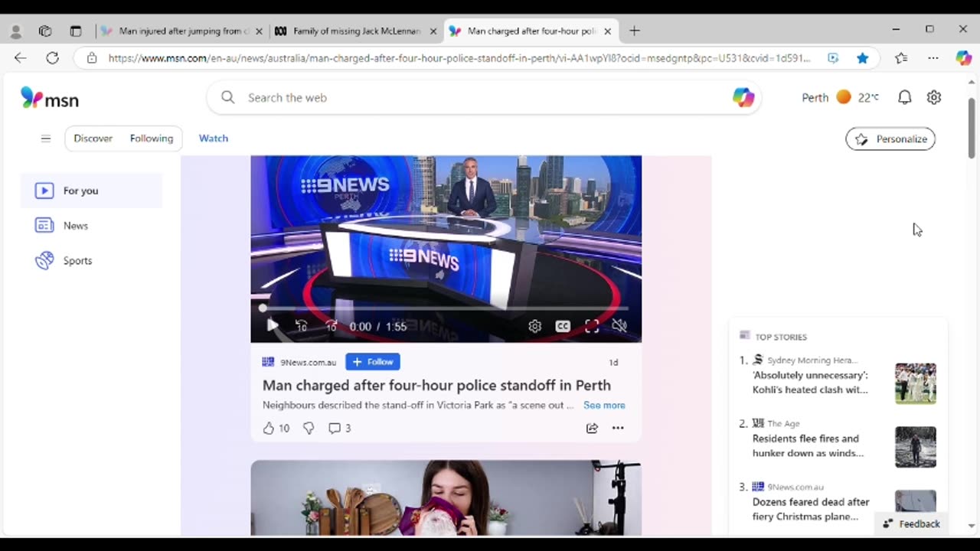
Task: Open Copilot sidebar in Edge
Action: (x=963, y=58)
